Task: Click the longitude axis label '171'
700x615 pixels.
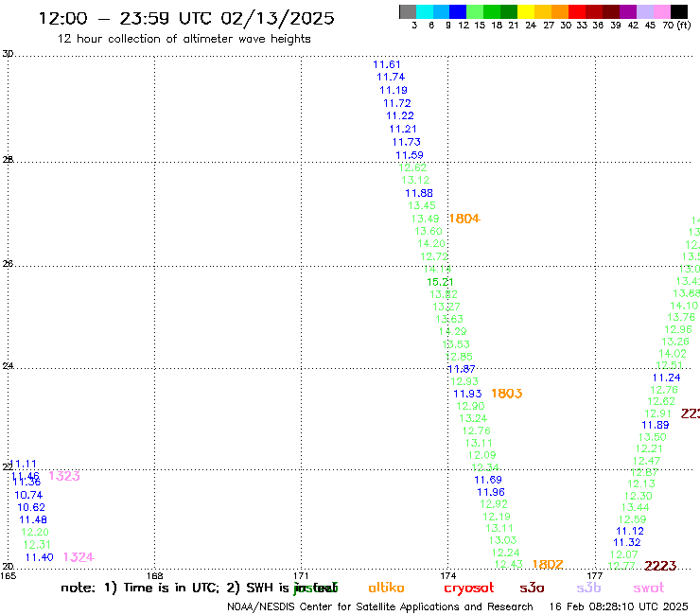Action: (x=301, y=575)
